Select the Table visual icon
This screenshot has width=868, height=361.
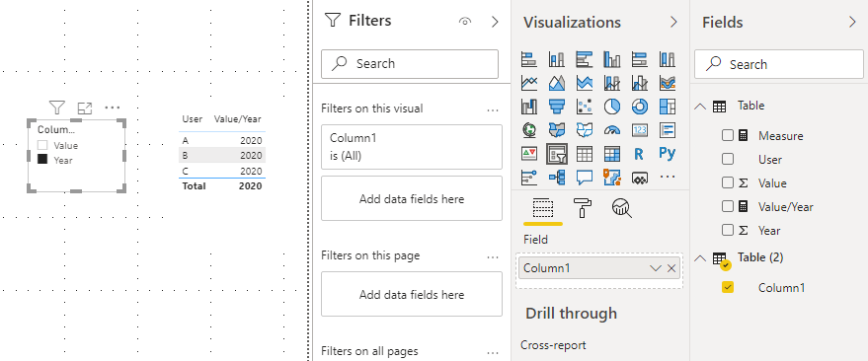pos(585,153)
